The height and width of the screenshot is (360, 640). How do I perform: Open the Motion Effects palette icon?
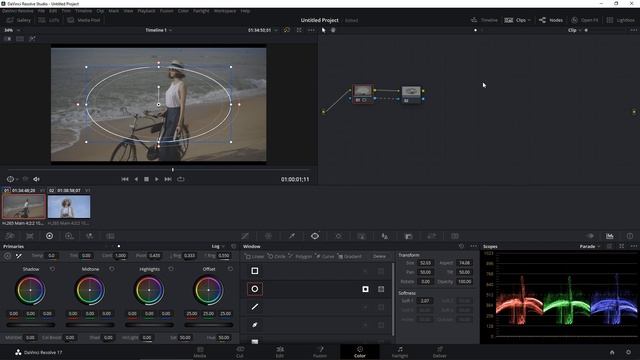(110, 236)
